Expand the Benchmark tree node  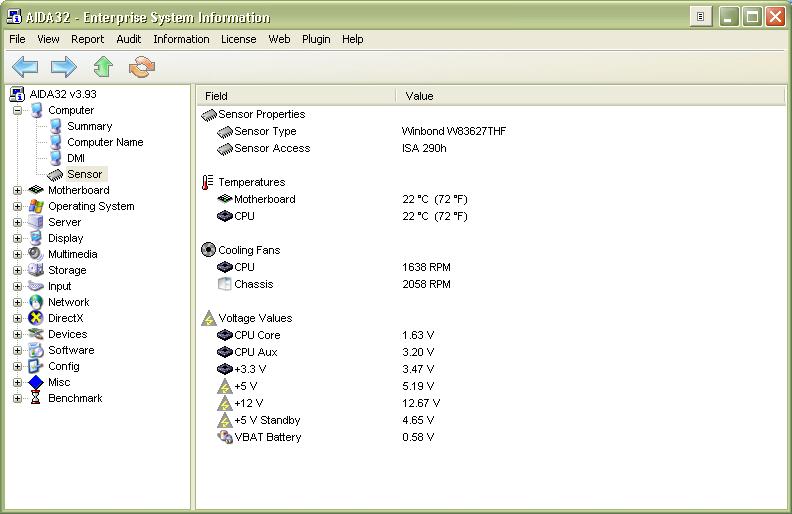18,398
